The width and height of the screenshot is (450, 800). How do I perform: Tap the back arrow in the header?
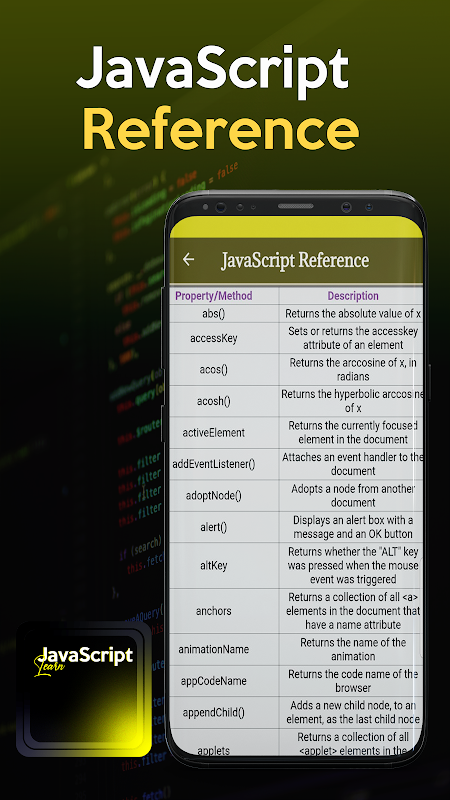(188, 260)
